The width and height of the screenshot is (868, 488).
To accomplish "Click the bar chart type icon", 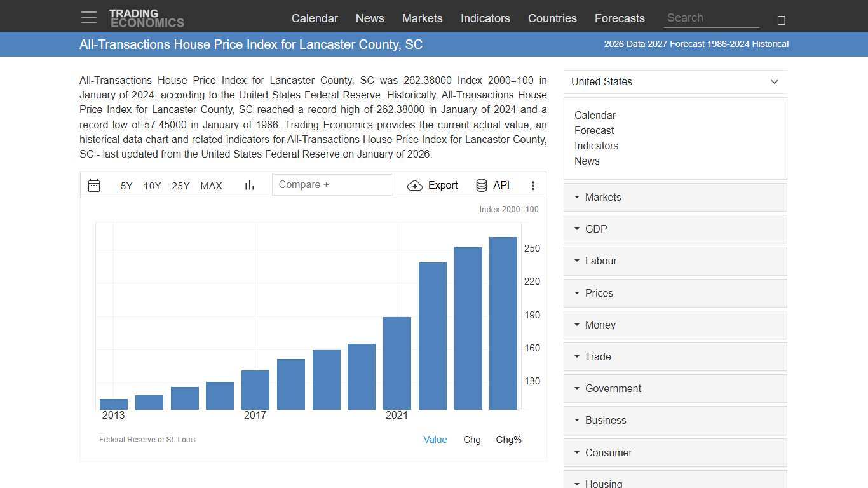I will (249, 185).
